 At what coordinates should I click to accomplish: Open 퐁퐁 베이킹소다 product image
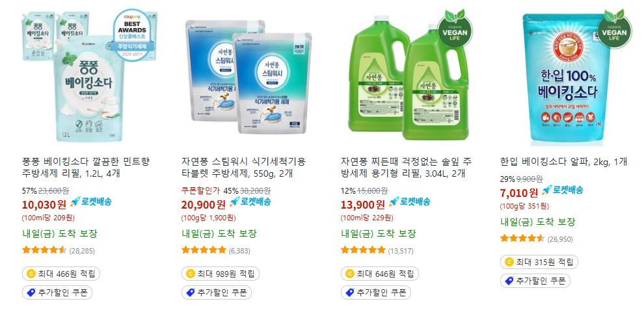tap(90, 76)
